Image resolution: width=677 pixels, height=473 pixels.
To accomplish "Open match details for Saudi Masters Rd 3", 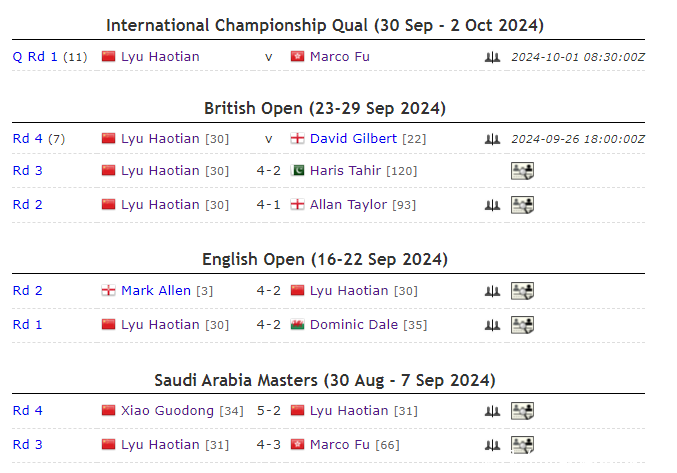I will pyautogui.click(x=522, y=445).
